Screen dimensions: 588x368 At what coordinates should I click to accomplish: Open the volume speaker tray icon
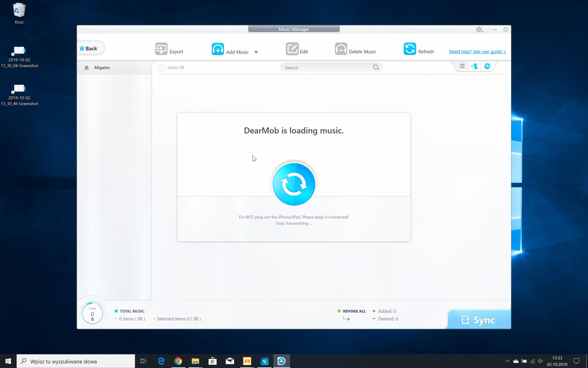tap(540, 361)
